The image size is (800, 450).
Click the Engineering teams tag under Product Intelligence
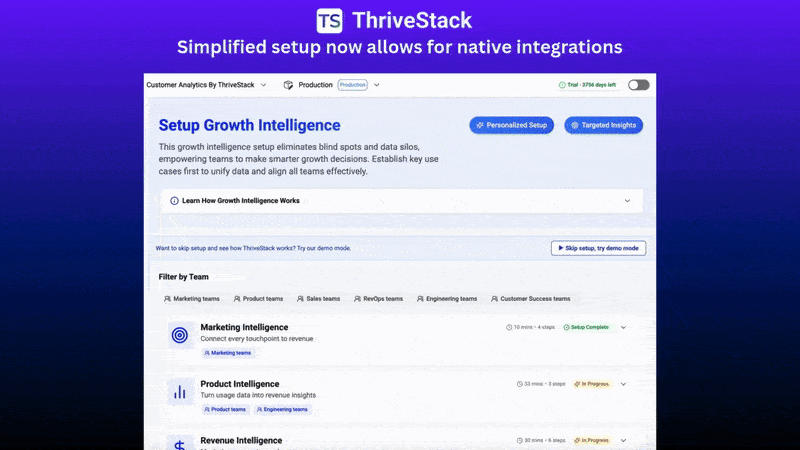[x=282, y=410]
